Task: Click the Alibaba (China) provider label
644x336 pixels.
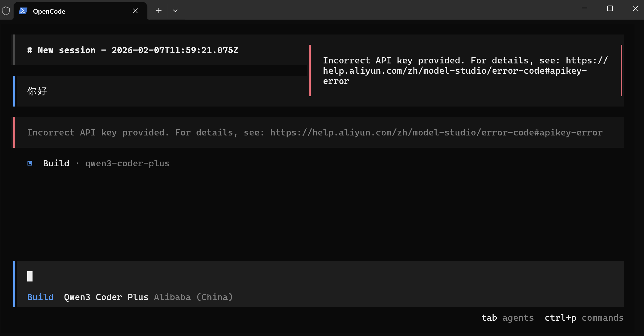Action: click(x=193, y=297)
